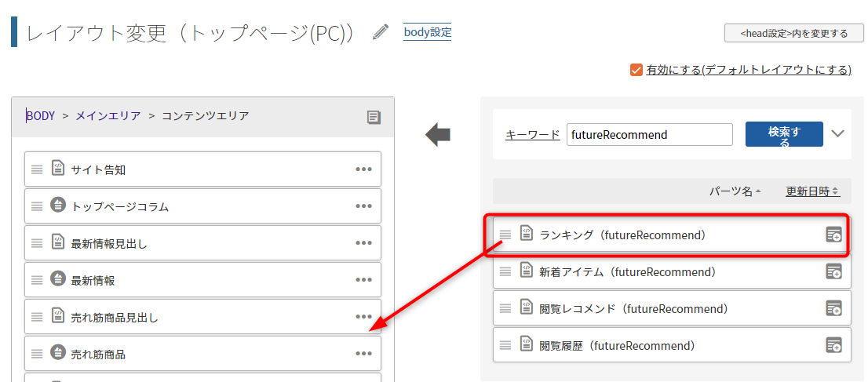Click the レイアウト変更（トップページ(PC)） page title
This screenshot has height=382, width=868.
(191, 33)
